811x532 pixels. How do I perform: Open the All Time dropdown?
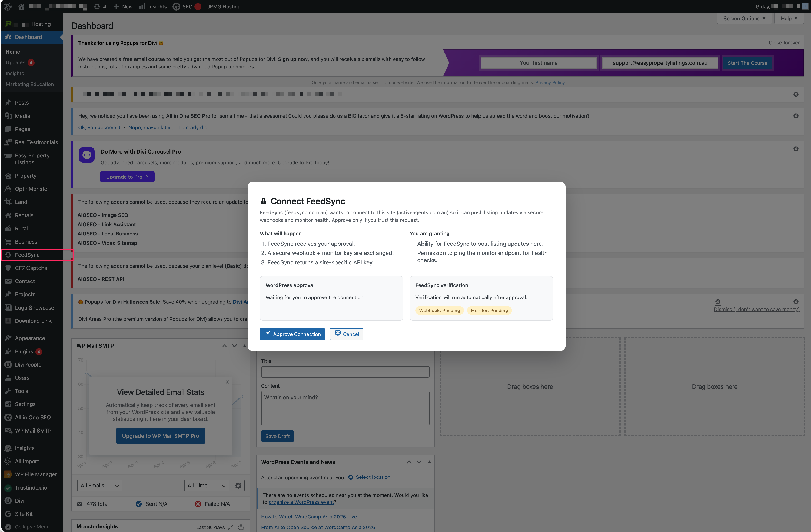[x=206, y=485]
